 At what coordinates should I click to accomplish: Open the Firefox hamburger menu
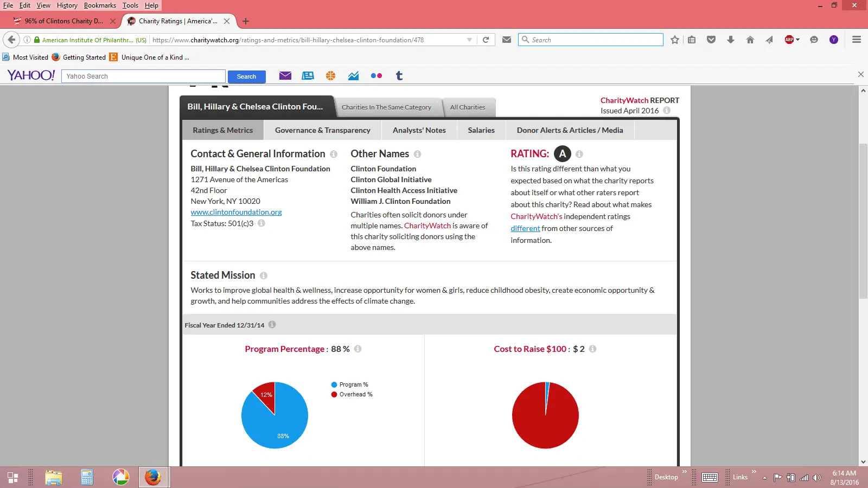tap(857, 40)
